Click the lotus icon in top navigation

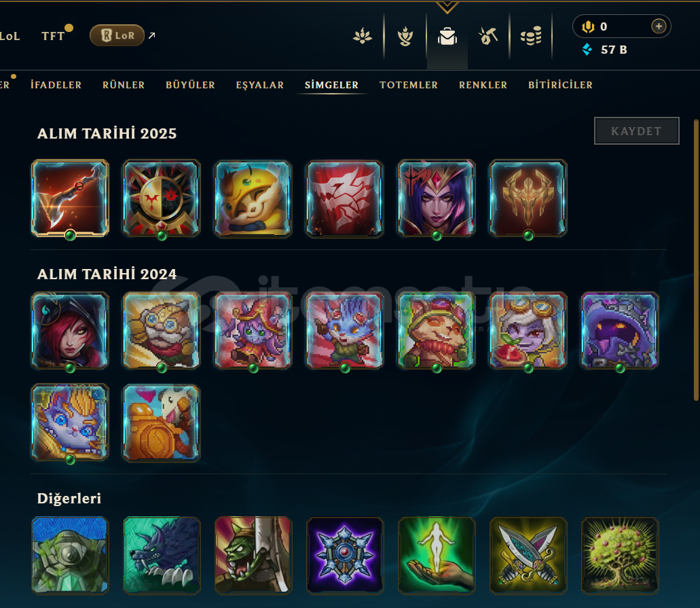pyautogui.click(x=363, y=36)
